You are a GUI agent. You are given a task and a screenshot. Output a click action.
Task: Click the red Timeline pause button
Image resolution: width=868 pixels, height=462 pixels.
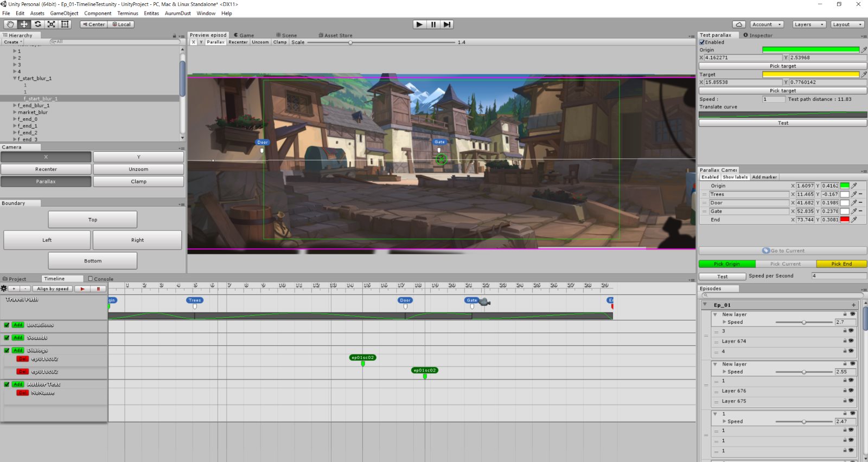(x=98, y=289)
